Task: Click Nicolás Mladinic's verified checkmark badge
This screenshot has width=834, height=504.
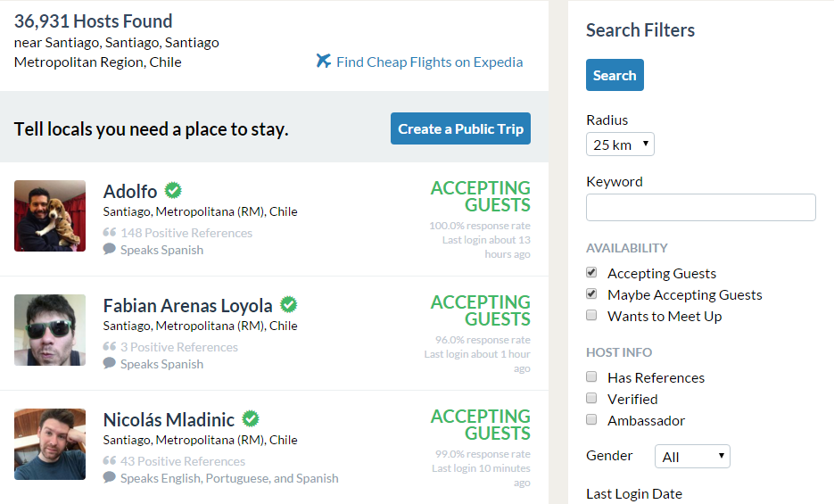Action: [251, 419]
